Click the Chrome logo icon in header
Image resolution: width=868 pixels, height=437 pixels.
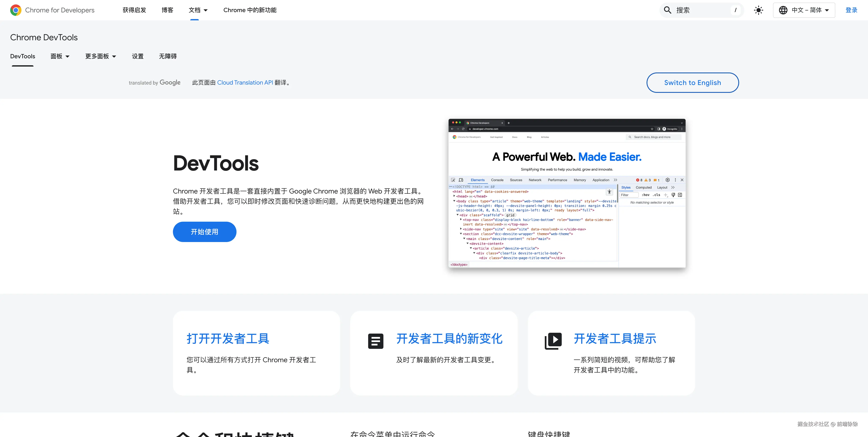tap(15, 10)
